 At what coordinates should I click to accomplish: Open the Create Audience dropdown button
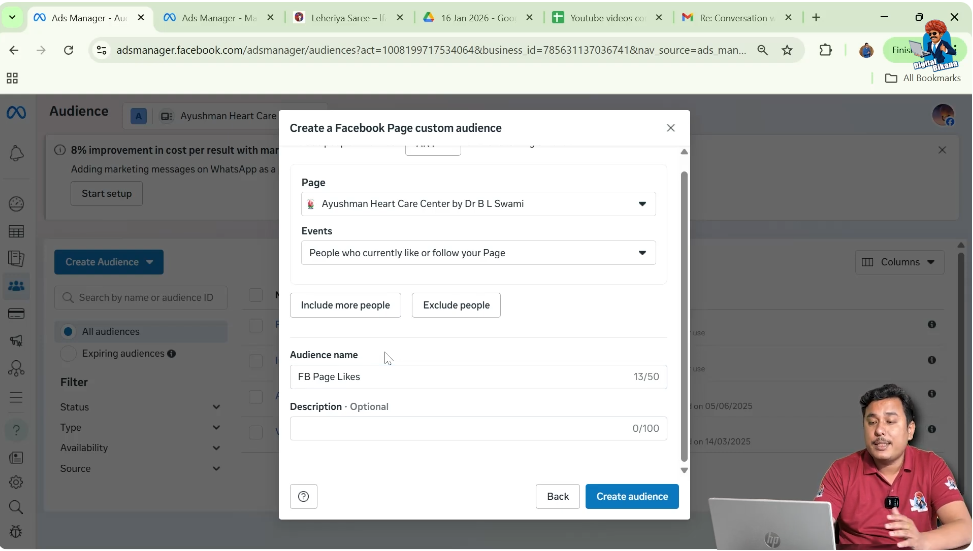pos(109,262)
